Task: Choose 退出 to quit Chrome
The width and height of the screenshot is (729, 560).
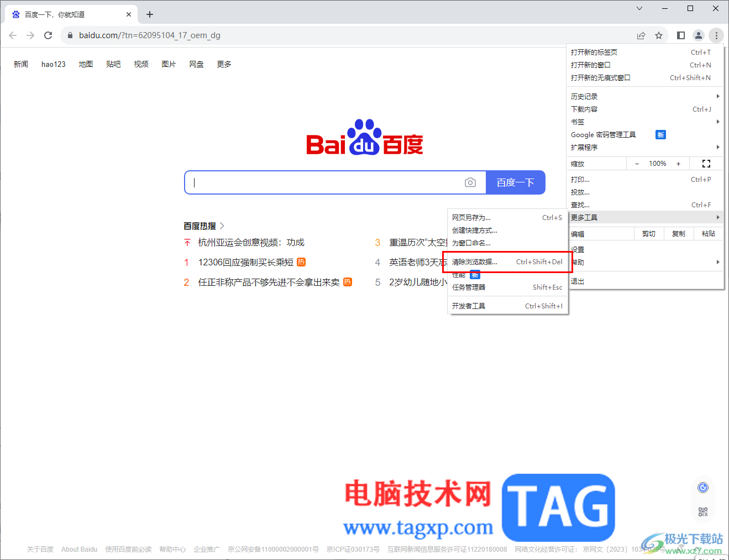Action: point(646,281)
